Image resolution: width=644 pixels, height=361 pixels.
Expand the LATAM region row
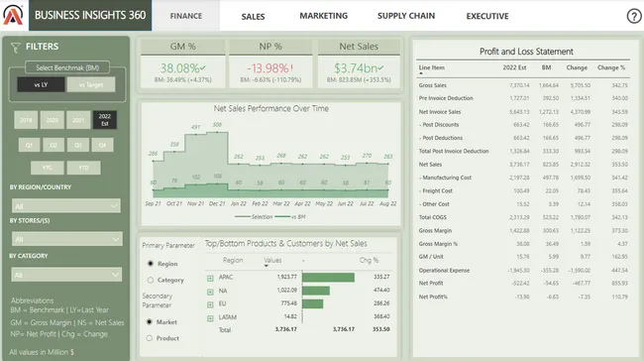(210, 318)
